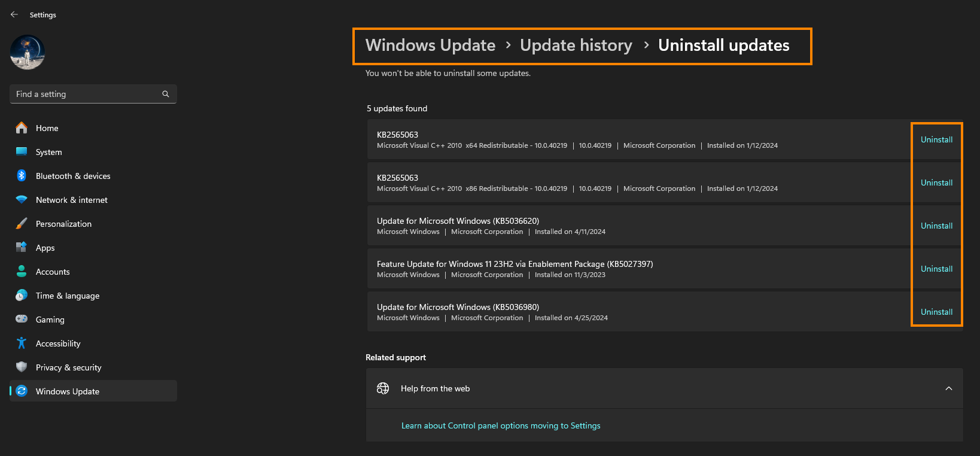Viewport: 980px width, 456px height.
Task: Click the Find a setting search box
Action: click(93, 94)
